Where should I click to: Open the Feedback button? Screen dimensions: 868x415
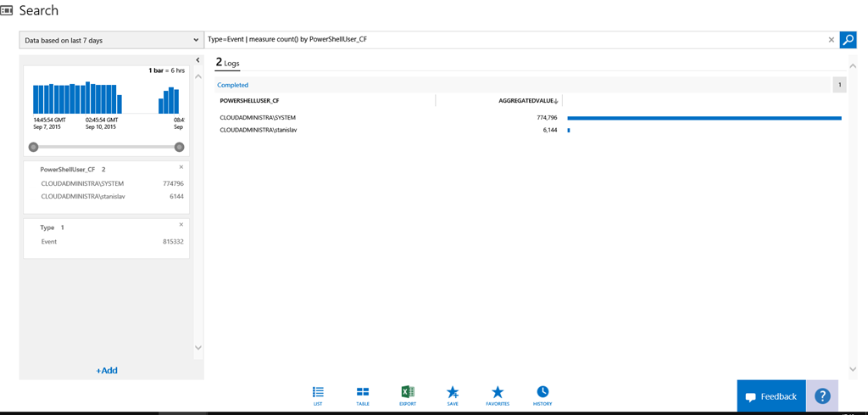(771, 396)
